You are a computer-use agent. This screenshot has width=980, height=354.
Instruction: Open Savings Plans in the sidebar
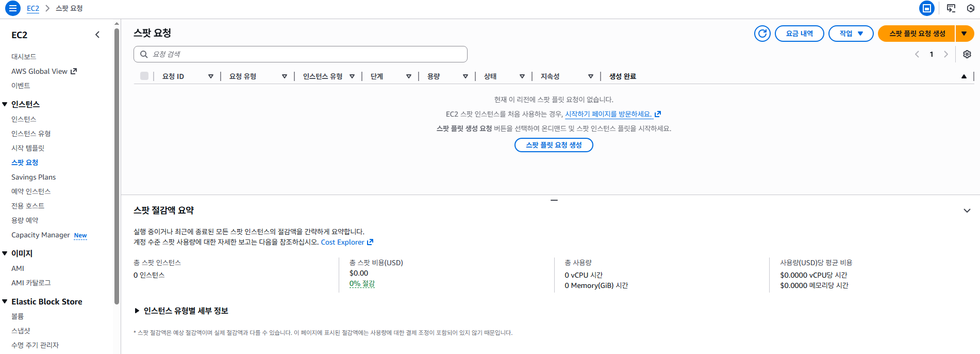34,177
